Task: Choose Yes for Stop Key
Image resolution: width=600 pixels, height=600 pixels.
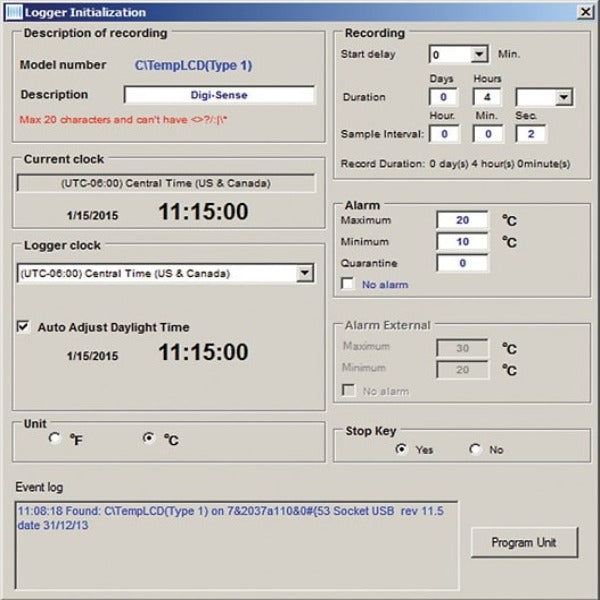Action: (401, 450)
